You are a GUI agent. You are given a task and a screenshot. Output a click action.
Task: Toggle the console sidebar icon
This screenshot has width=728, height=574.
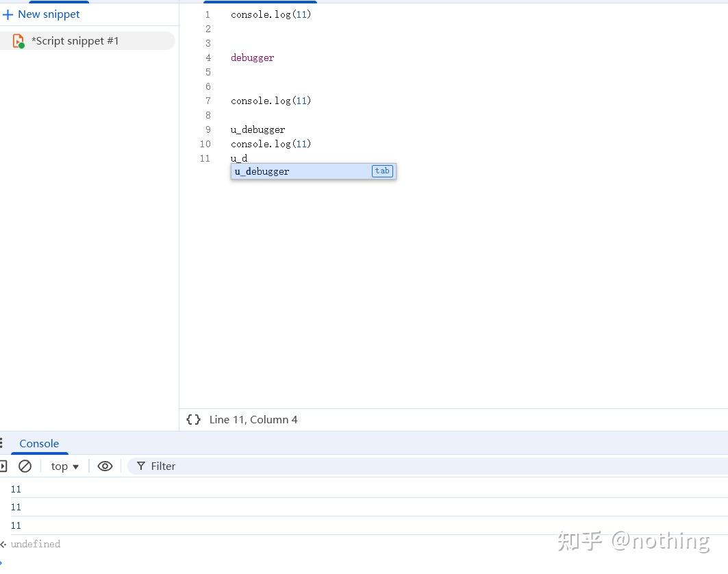point(3,466)
